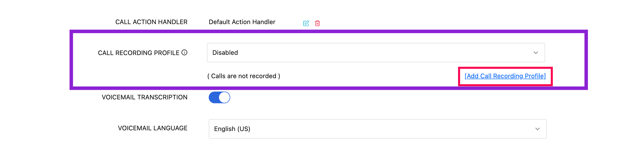Click the blue track of the transcription toggle
Screen dimensions: 644x151
214,97
